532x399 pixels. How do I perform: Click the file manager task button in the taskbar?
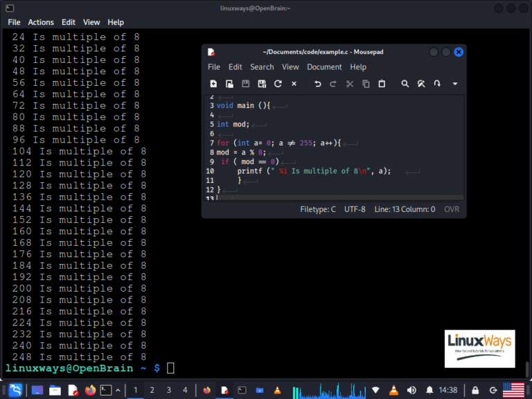click(x=260, y=390)
